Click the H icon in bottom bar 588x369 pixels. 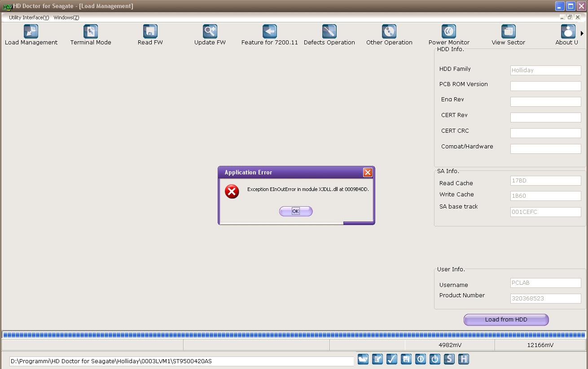pyautogui.click(x=464, y=359)
